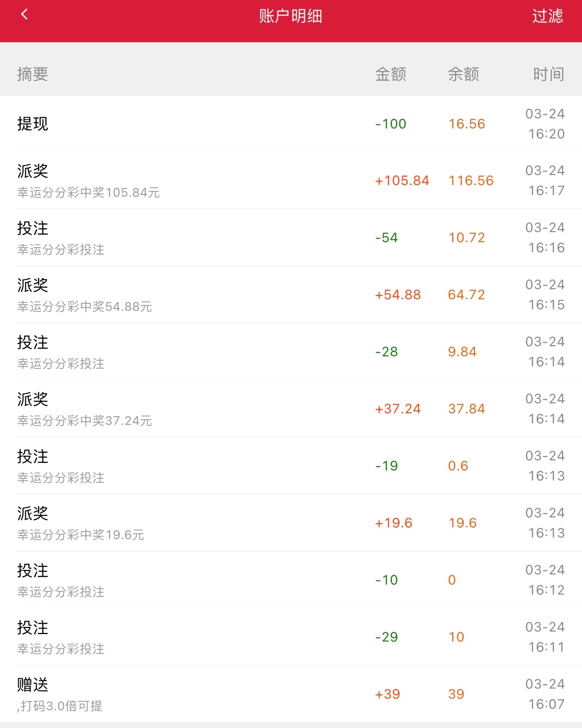The image size is (582, 728).
Task: Click the 余额 column header
Action: pos(463,74)
